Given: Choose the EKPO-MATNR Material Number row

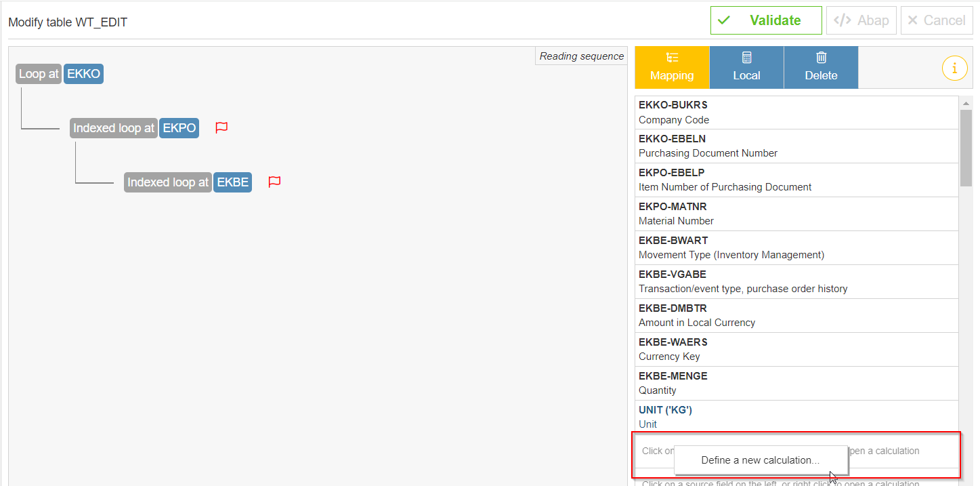Looking at the screenshot, I should tap(796, 214).
